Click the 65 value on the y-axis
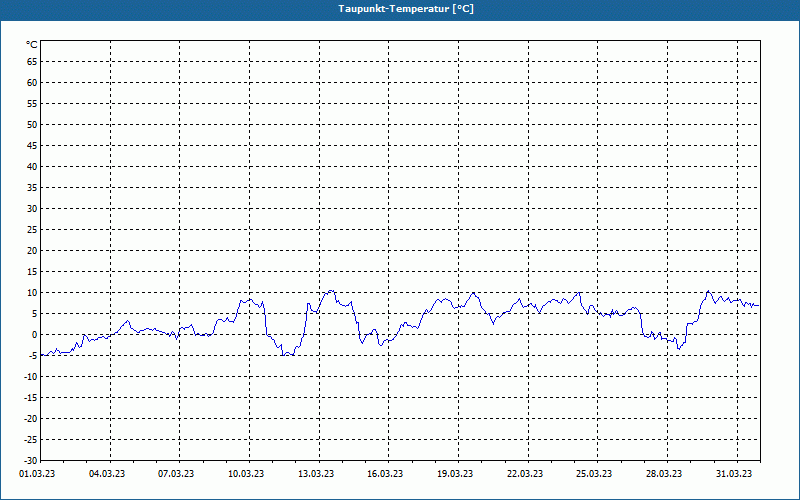Viewport: 800px width, 500px height. (x=32, y=62)
